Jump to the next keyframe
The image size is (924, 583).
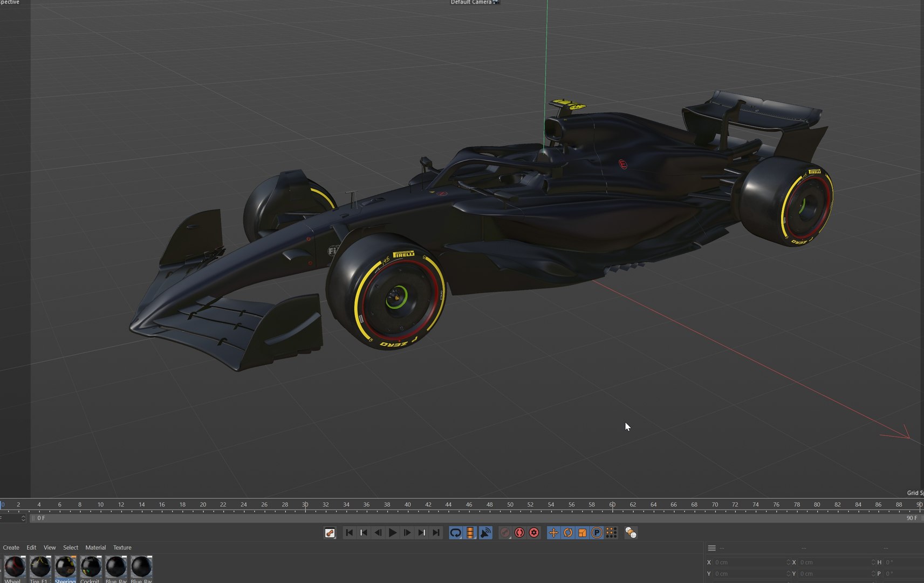point(422,533)
